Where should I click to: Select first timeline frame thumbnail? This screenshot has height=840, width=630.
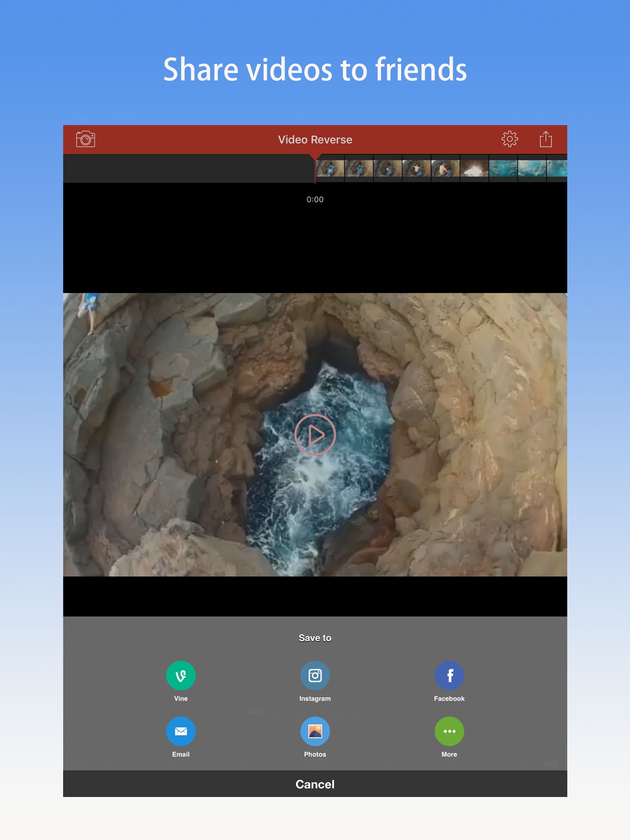(x=330, y=169)
